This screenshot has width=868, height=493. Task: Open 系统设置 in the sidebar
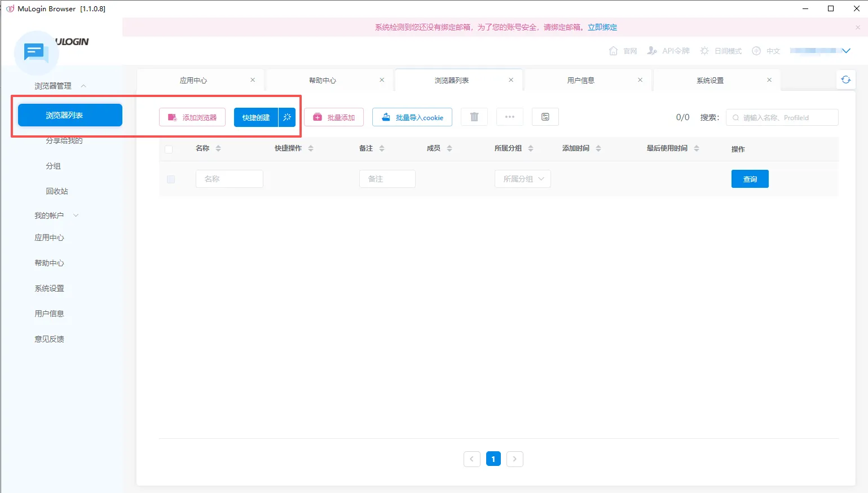pyautogui.click(x=50, y=288)
